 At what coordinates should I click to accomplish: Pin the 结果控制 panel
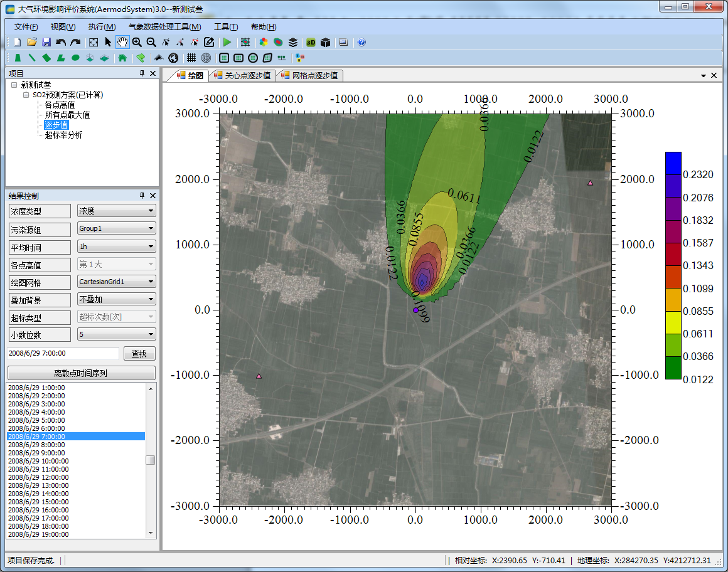[x=142, y=196]
